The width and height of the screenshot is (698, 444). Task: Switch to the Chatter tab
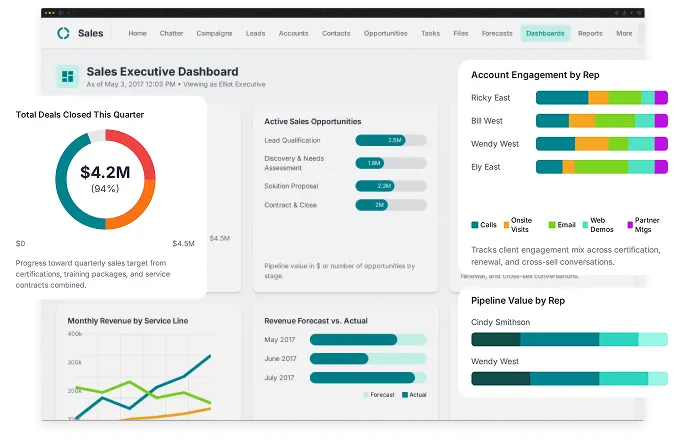(x=173, y=33)
